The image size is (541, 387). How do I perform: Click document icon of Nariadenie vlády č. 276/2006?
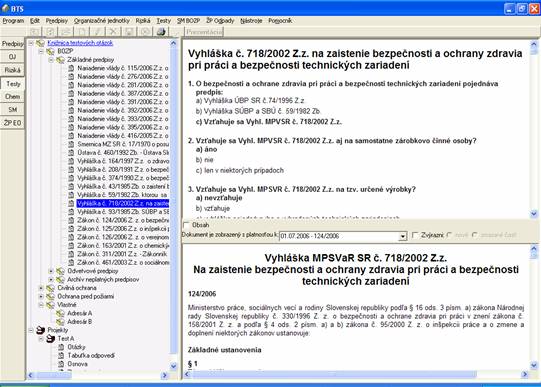(71, 77)
